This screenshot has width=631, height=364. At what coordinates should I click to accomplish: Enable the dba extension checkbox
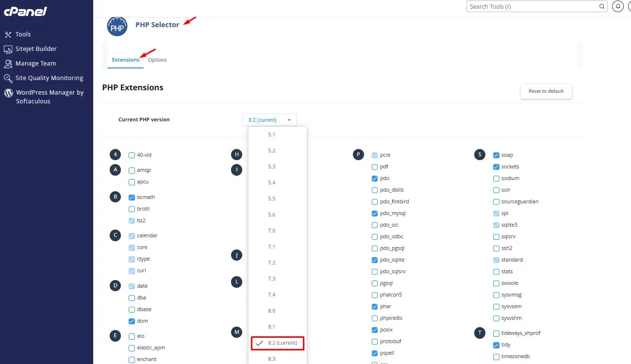point(132,298)
